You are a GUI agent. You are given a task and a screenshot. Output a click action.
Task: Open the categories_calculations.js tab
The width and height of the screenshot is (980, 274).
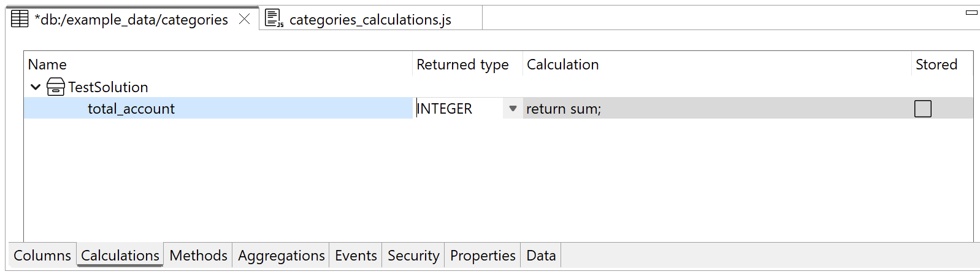point(370,20)
